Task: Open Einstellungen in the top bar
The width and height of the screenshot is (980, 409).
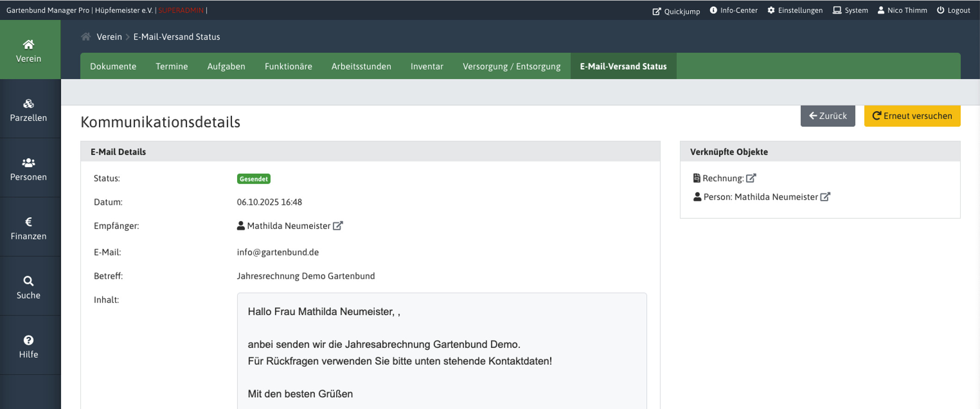Action: [x=795, y=10]
